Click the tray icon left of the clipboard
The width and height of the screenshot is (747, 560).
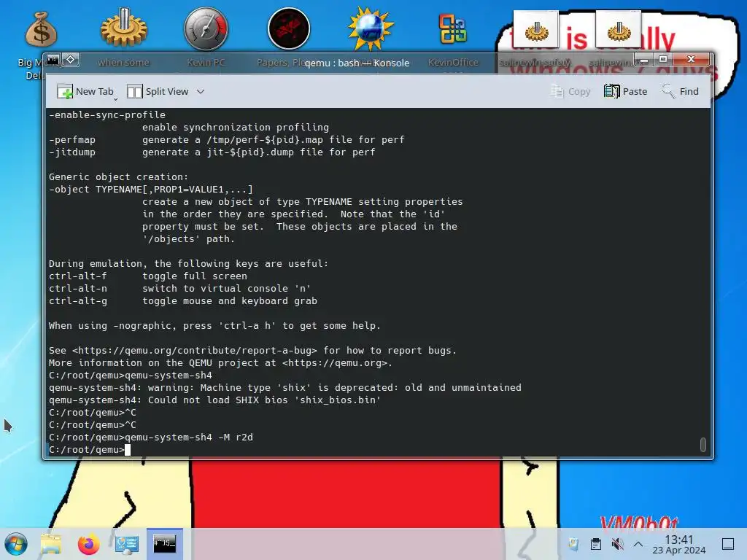coord(573,544)
